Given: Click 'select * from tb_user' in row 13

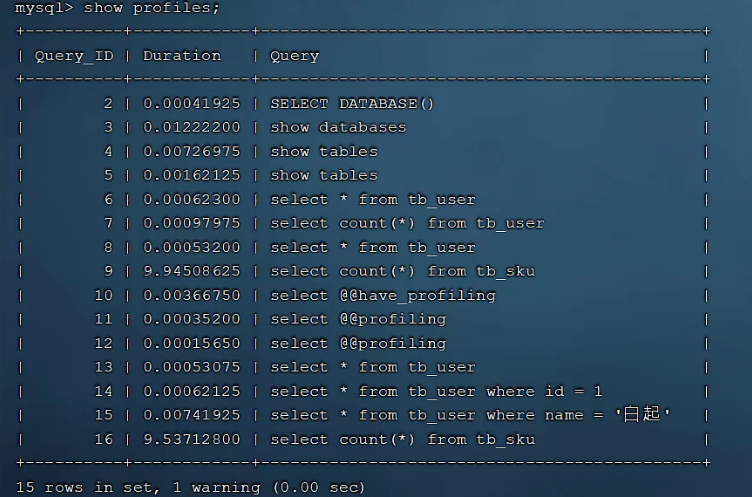Looking at the screenshot, I should [x=373, y=367].
